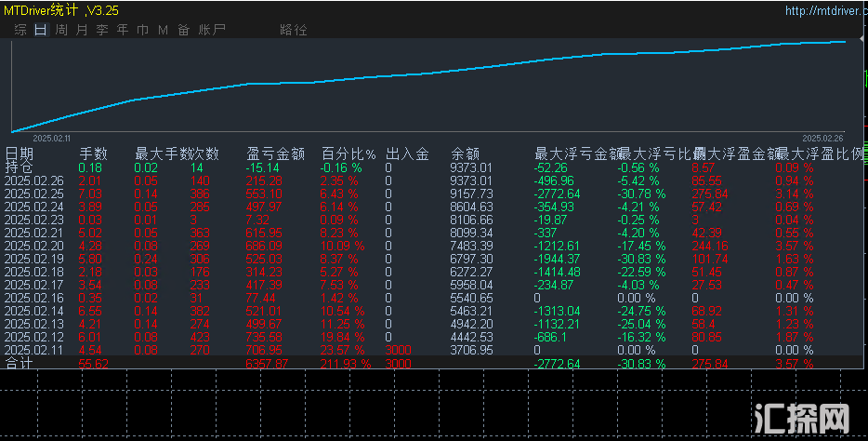Open the 币 symbol tab
This screenshot has width=868, height=441.
143,30
